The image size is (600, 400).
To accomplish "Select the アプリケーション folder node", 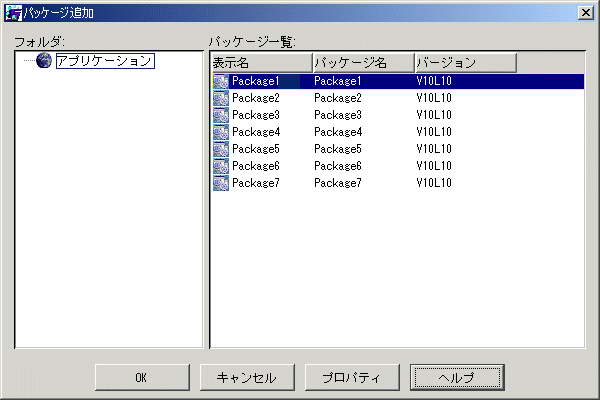I will (105, 61).
